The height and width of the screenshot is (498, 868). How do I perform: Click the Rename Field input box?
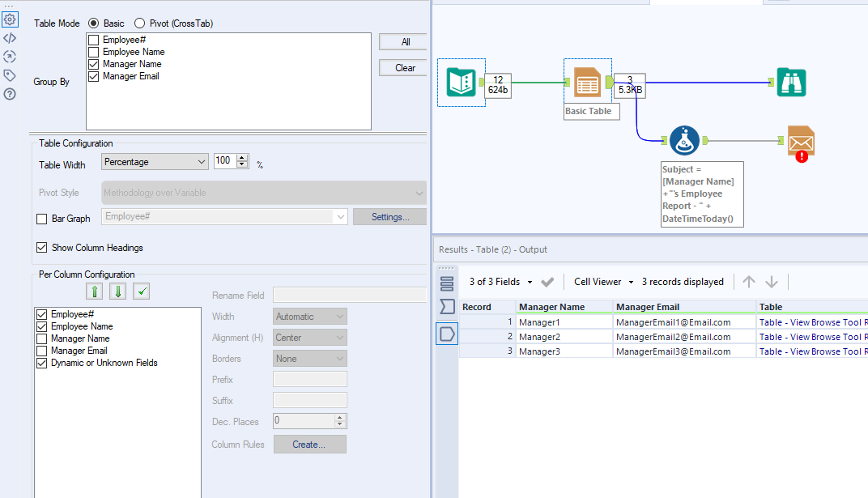click(x=350, y=295)
